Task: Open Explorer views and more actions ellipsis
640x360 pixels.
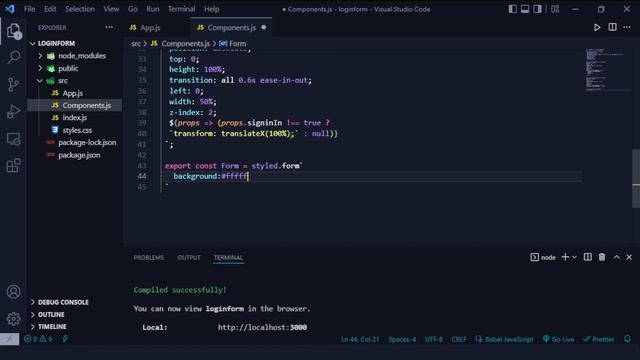Action: coord(109,27)
